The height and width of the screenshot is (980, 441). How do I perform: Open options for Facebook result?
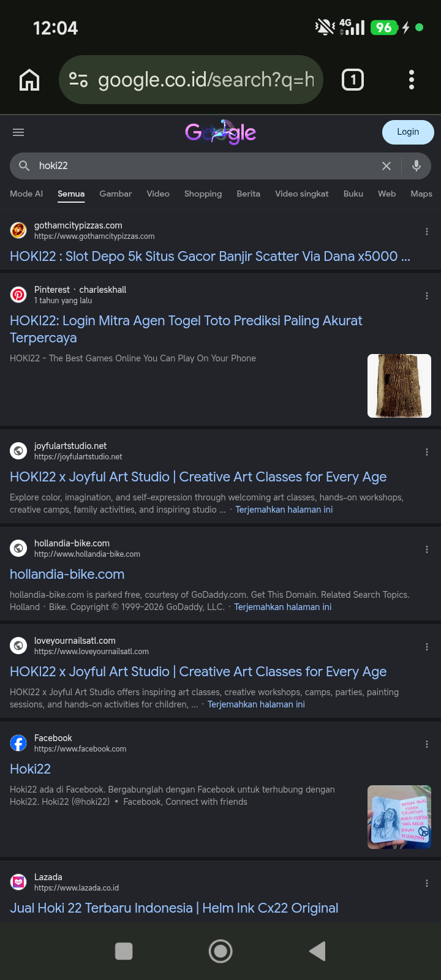(427, 744)
